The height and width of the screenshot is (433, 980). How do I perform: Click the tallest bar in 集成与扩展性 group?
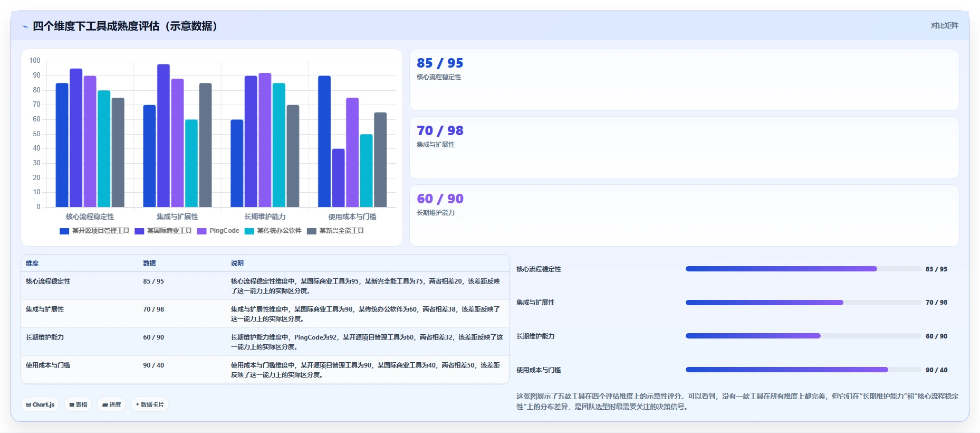pyautogui.click(x=164, y=136)
